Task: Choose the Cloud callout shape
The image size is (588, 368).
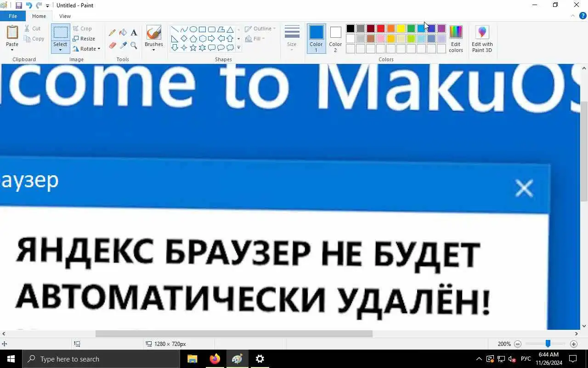Action: coord(230,48)
